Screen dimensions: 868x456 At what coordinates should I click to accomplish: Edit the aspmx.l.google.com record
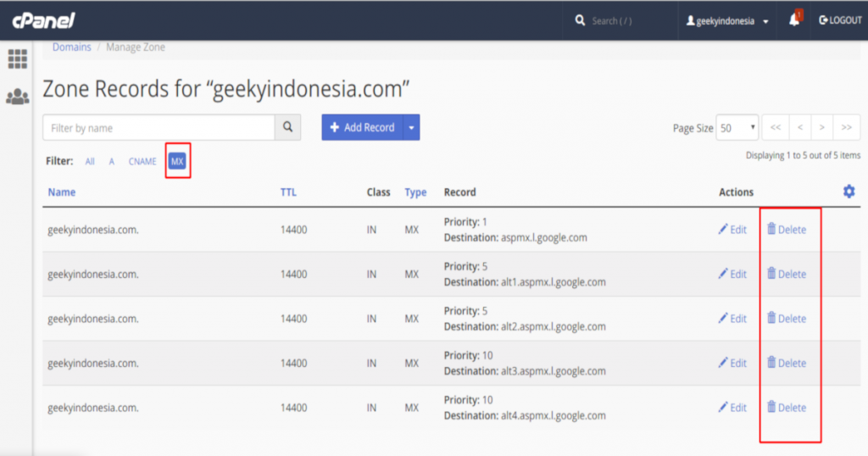[x=732, y=229]
